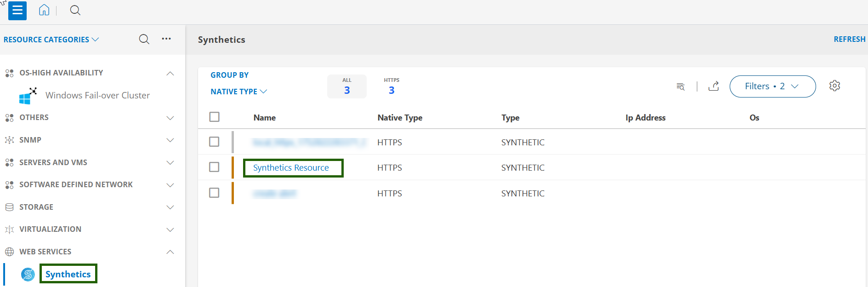
Task: Check the select-all header checkbox
Action: [214, 117]
